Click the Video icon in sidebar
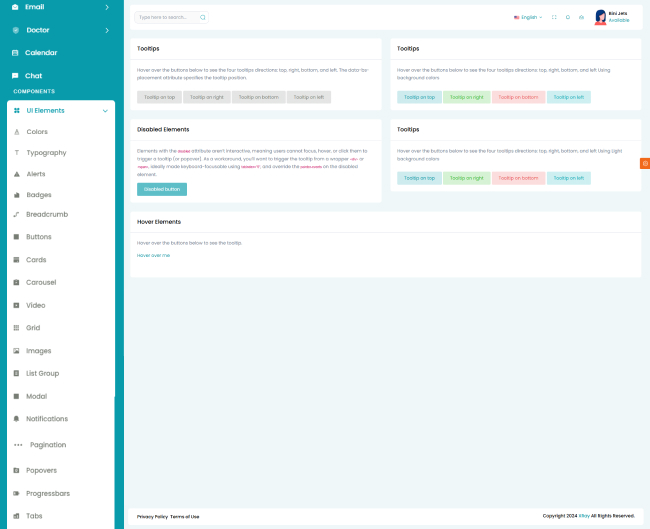This screenshot has width=650, height=529. pyautogui.click(x=17, y=305)
